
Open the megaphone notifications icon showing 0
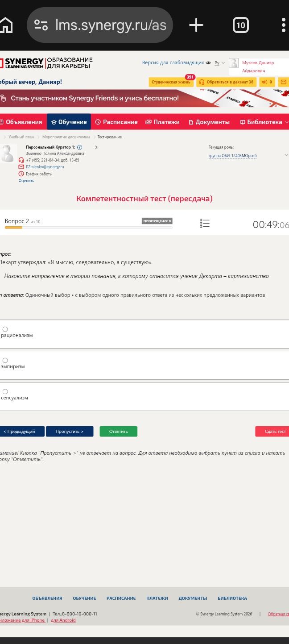coord(267,82)
